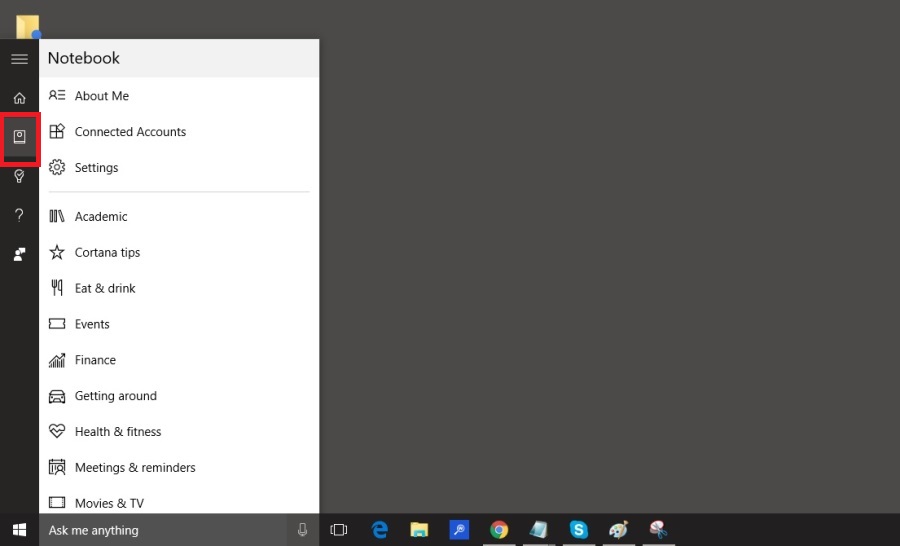The height and width of the screenshot is (546, 900).
Task: Click the microphone in search box
Action: click(x=302, y=530)
